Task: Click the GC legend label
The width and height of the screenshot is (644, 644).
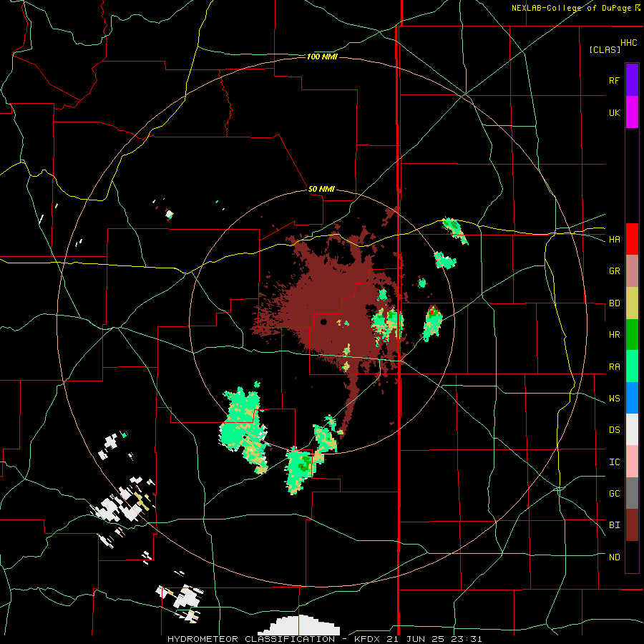Action: coord(614,493)
